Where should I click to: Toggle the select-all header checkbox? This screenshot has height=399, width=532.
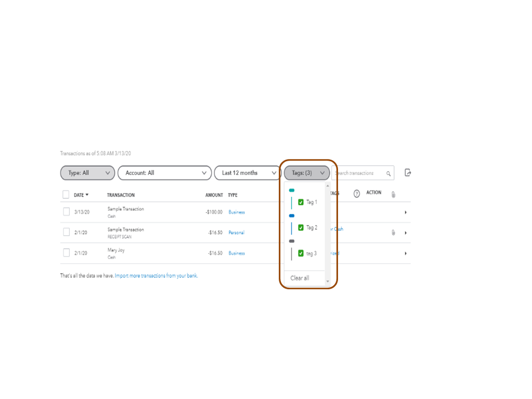pyautogui.click(x=66, y=195)
